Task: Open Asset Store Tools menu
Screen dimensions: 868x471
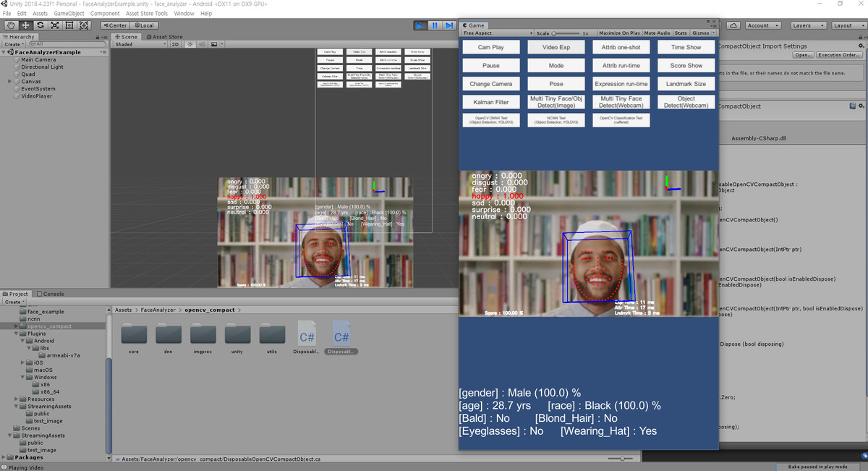Action: pyautogui.click(x=147, y=14)
